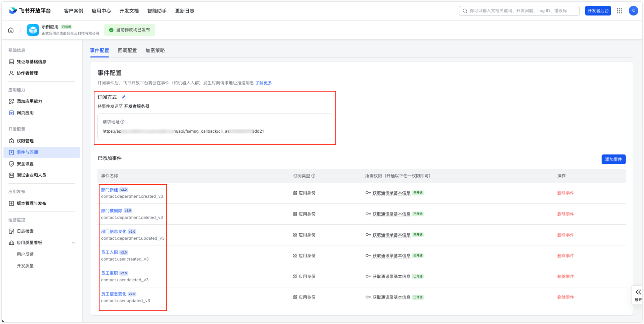Screen dimensions: 644x324
Task: Open 智能助手 in the top navigation
Action: 157,11
